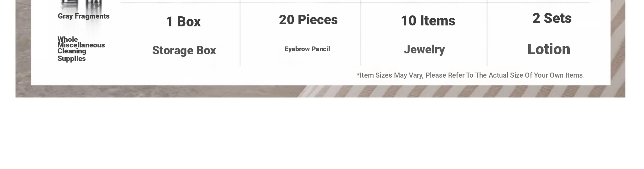Select the 10 Items quantity heading

(428, 21)
